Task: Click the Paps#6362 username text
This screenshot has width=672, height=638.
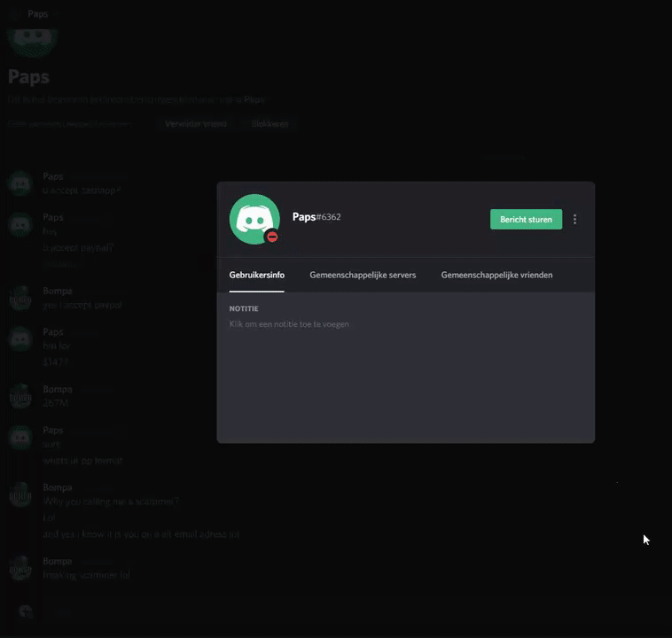Action: [316, 217]
